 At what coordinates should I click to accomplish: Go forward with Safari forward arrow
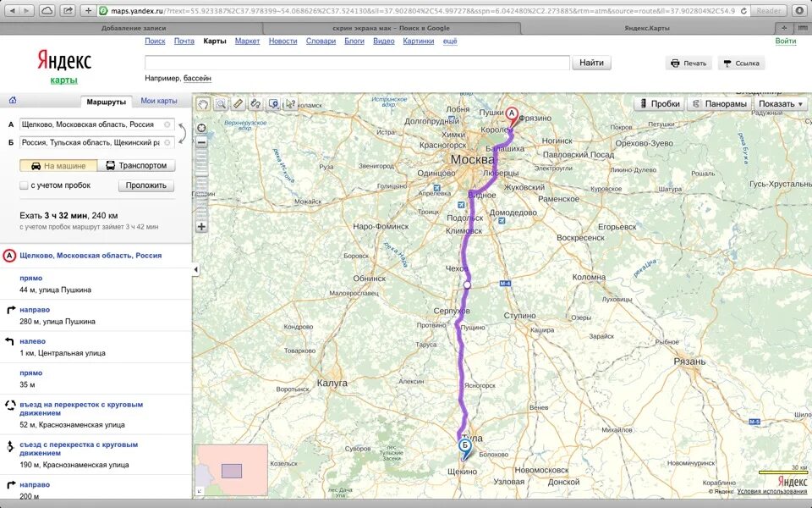[x=27, y=10]
